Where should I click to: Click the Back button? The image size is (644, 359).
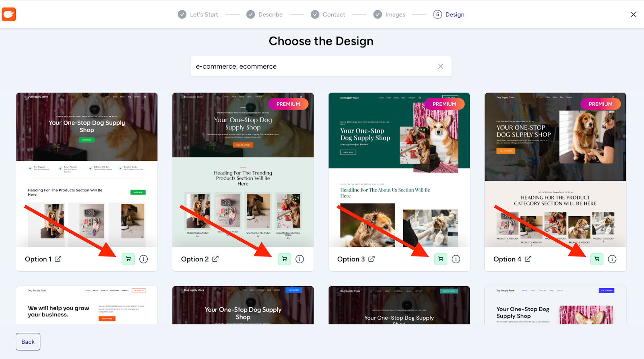coord(28,342)
